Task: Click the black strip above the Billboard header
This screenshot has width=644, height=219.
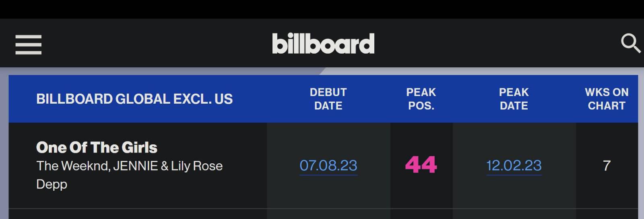Action: 322,9
